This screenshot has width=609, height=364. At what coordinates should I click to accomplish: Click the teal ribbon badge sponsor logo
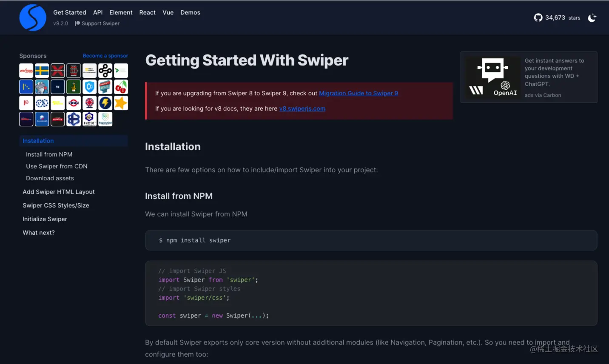(105, 87)
